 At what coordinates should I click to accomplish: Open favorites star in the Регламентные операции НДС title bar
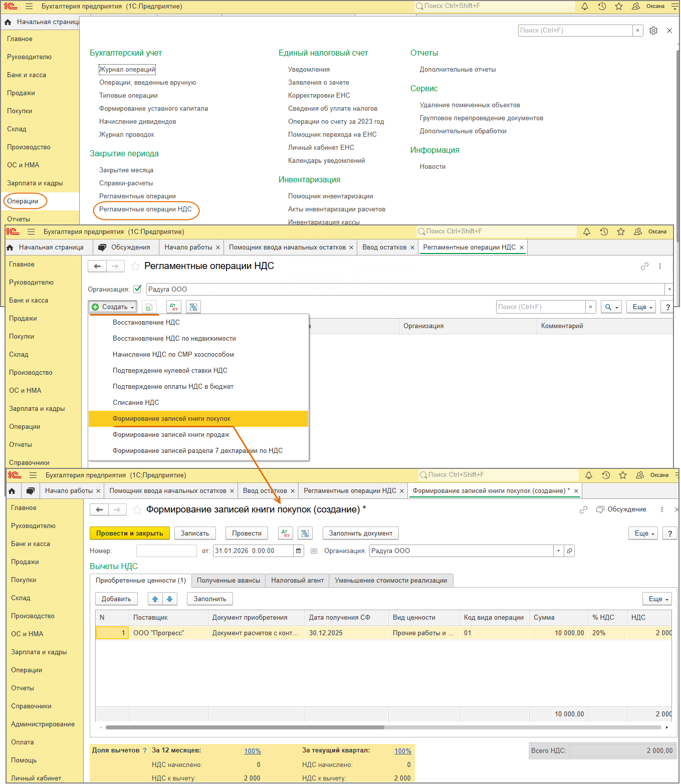pyautogui.click(x=621, y=232)
